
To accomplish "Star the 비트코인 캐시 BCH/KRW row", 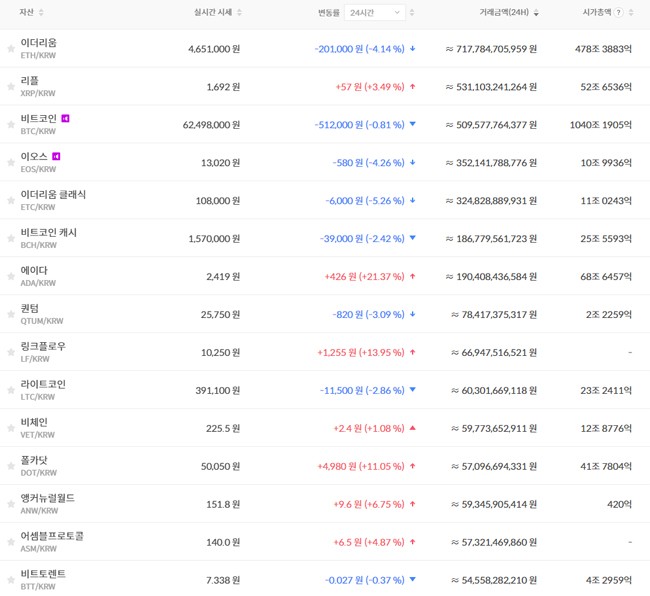I will (11, 238).
